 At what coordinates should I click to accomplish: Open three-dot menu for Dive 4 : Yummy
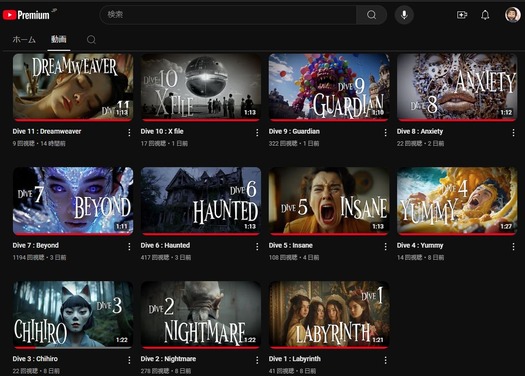point(513,247)
